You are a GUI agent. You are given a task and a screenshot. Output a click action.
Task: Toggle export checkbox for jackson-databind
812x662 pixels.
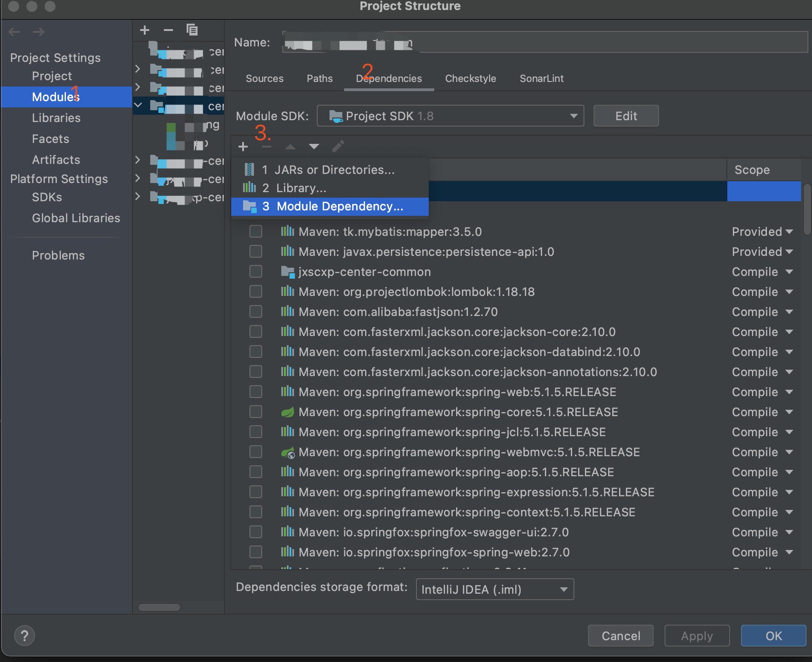256,351
